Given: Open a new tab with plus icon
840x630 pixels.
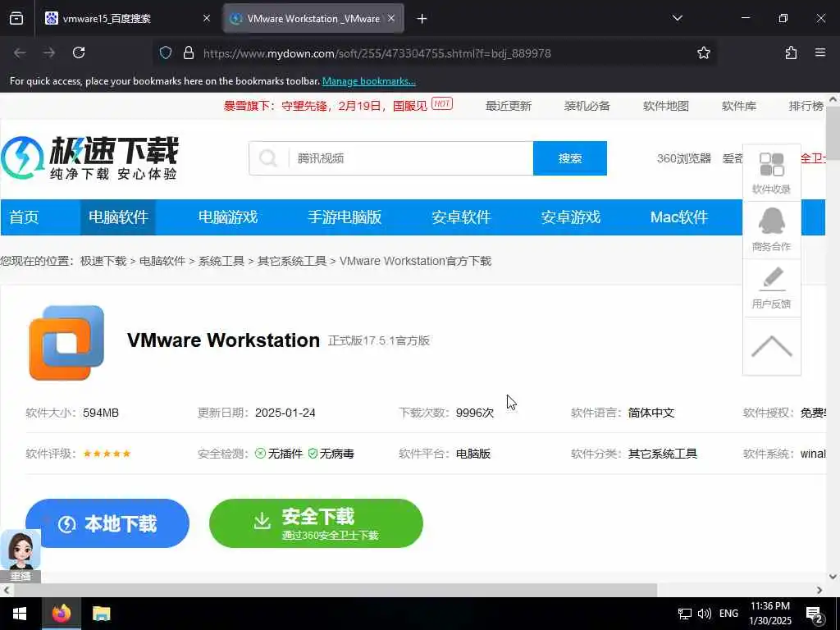Looking at the screenshot, I should coord(422,19).
